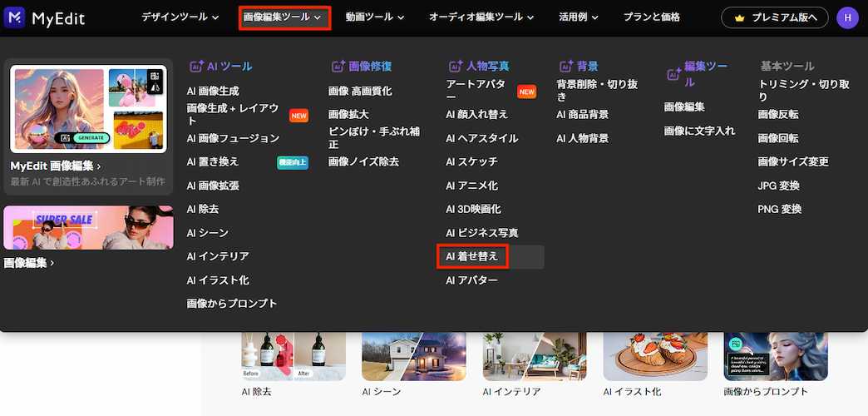Image resolution: width=868 pixels, height=416 pixels.
Task: Choose the AI シーン menu entry
Action: (x=208, y=233)
